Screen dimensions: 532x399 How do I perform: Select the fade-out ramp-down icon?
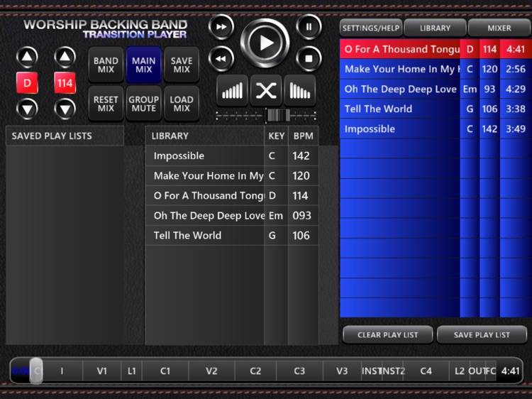(299, 91)
